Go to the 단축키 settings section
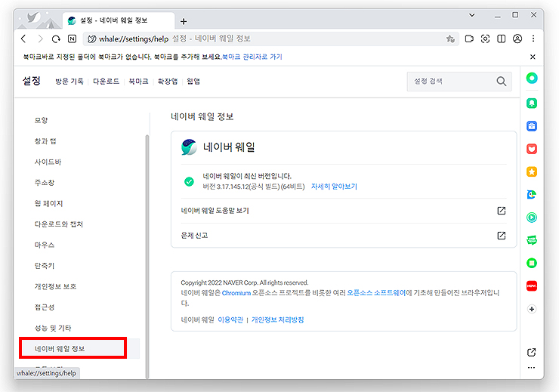The image size is (559, 392). click(x=45, y=266)
